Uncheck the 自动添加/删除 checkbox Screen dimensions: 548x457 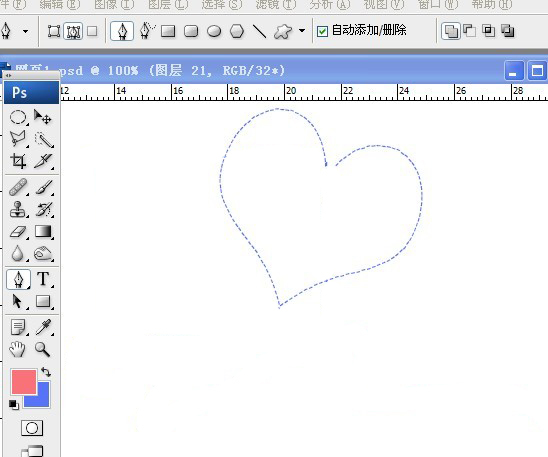click(322, 31)
